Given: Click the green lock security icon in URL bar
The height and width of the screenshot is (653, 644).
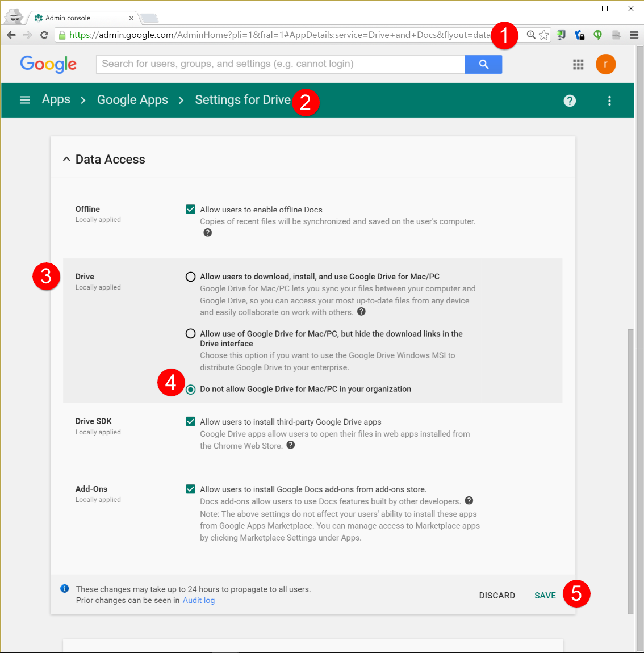Looking at the screenshot, I should pyautogui.click(x=62, y=35).
